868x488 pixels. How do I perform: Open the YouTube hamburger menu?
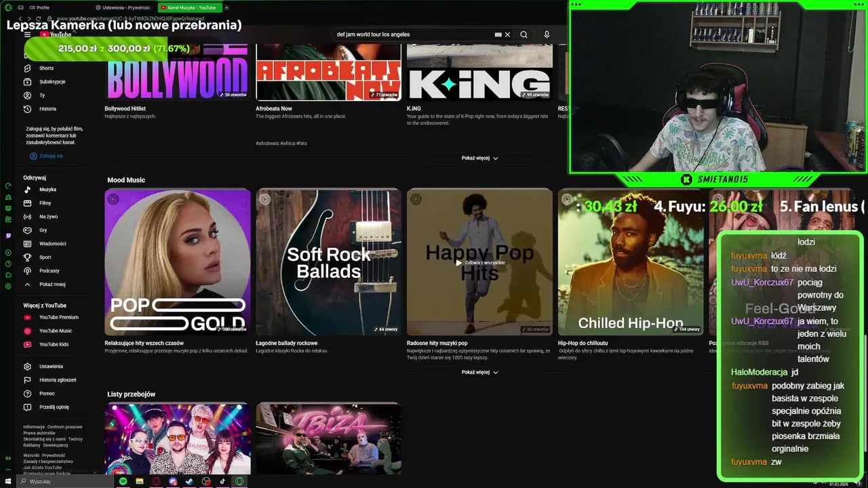point(28,35)
